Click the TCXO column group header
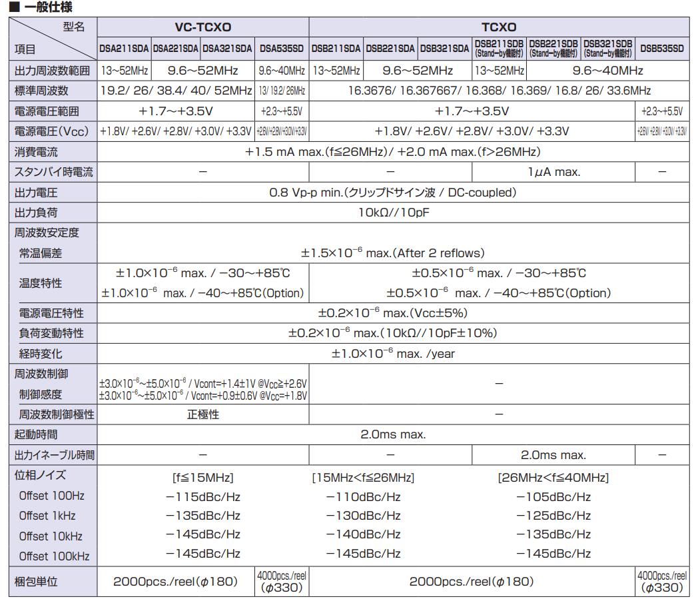 pos(499,27)
